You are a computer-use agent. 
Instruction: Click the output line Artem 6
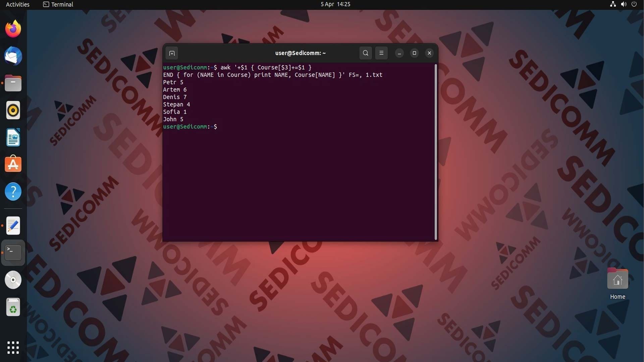click(x=175, y=89)
